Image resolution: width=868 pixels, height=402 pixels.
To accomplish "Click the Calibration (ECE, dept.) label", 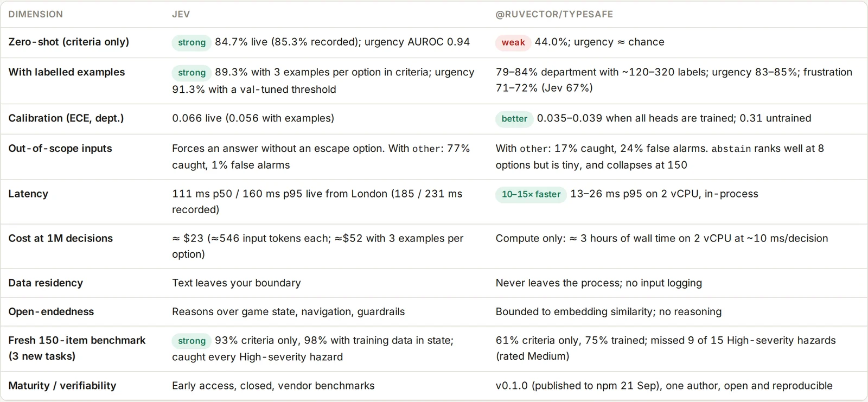I will 66,118.
